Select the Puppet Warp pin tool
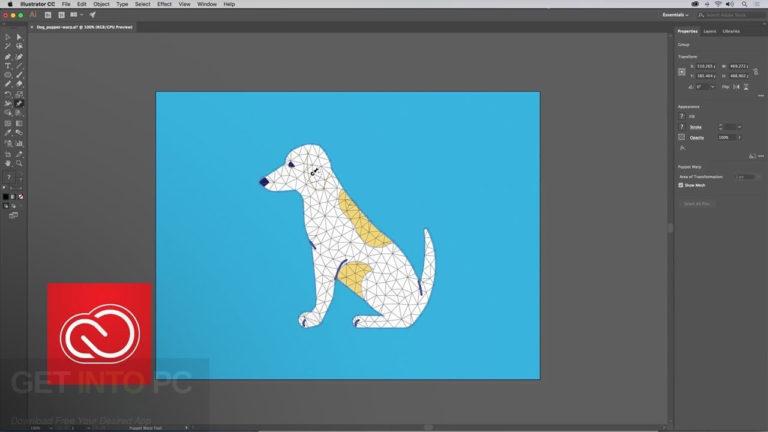Image resolution: width=768 pixels, height=432 pixels. click(x=19, y=103)
